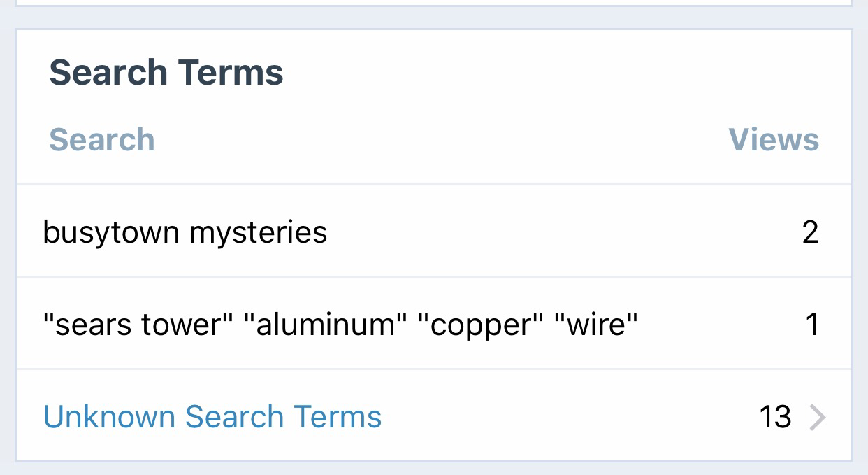Click the quoted word "aluminum"
This screenshot has width=868, height=475.
[x=327, y=325]
